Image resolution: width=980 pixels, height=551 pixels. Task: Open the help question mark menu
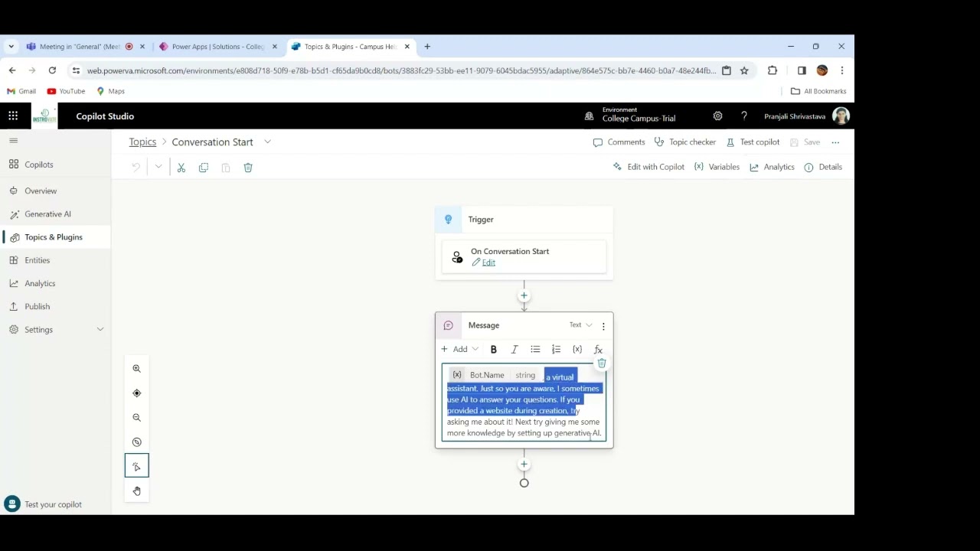pos(744,116)
